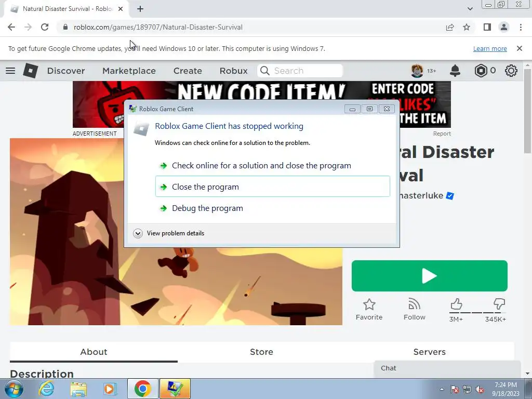Follow the game
Screen dimensions: 532x399
tap(414, 309)
